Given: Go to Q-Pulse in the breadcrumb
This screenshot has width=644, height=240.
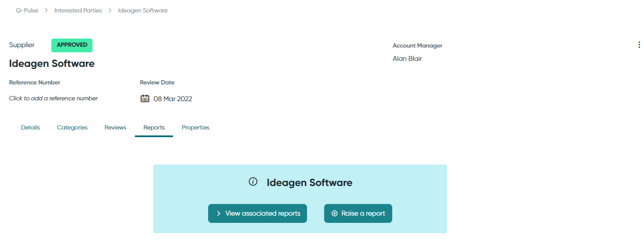Looking at the screenshot, I should 27,10.
